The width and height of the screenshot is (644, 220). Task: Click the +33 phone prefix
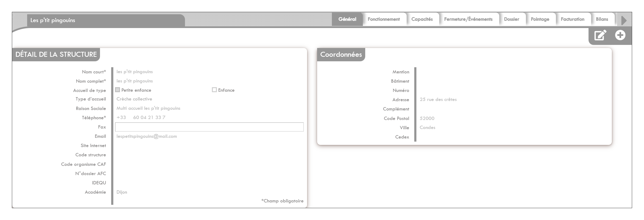coord(121,117)
